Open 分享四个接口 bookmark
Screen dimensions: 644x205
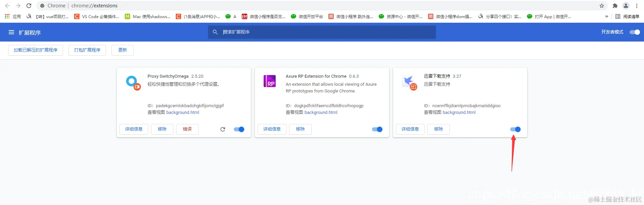pyautogui.click(x=500, y=16)
